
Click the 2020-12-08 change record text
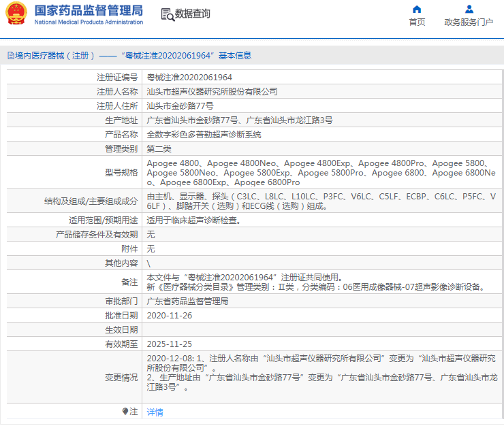coord(321,373)
